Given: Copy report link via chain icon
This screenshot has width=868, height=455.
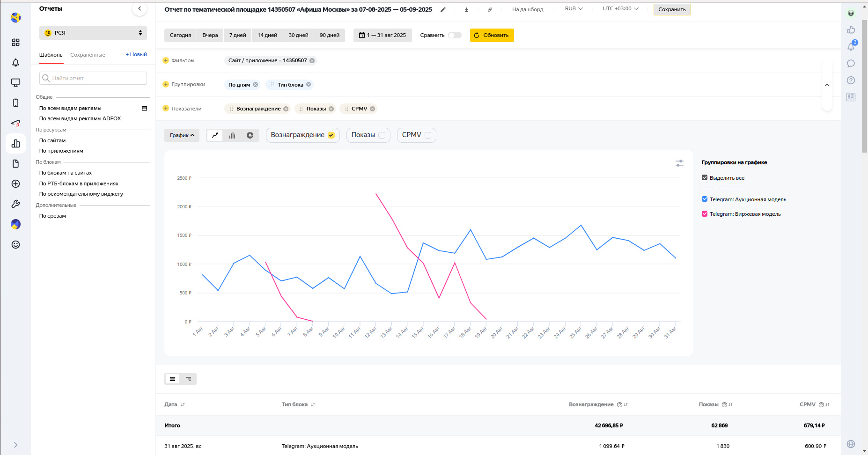Looking at the screenshot, I should 490,9.
